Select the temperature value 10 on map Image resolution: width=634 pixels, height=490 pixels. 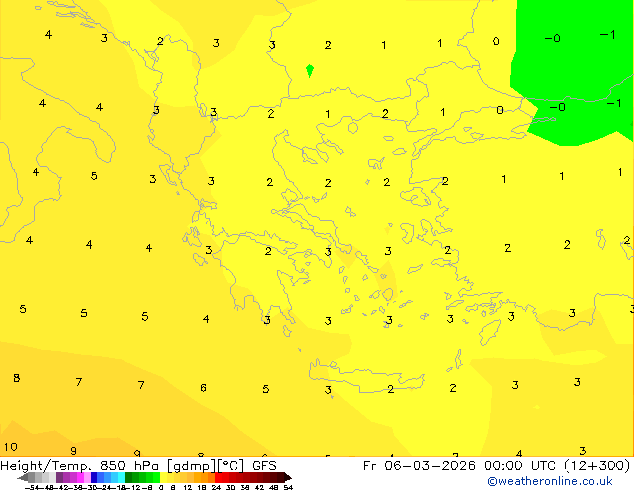tap(11, 447)
